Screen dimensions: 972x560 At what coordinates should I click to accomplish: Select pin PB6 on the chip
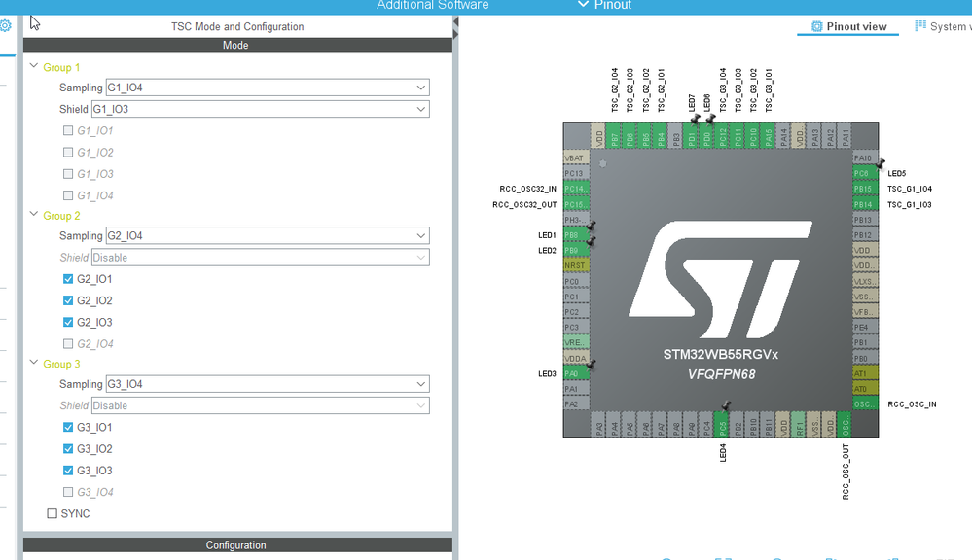[630, 136]
